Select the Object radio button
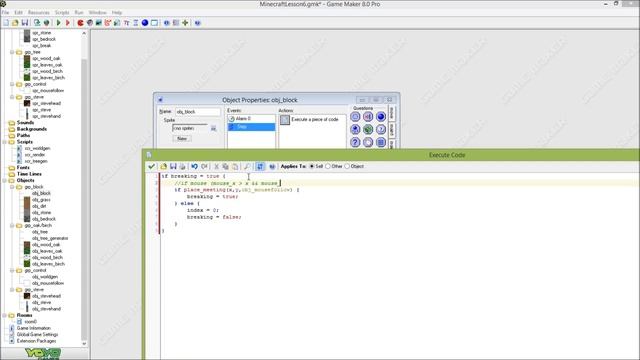 tap(347, 166)
